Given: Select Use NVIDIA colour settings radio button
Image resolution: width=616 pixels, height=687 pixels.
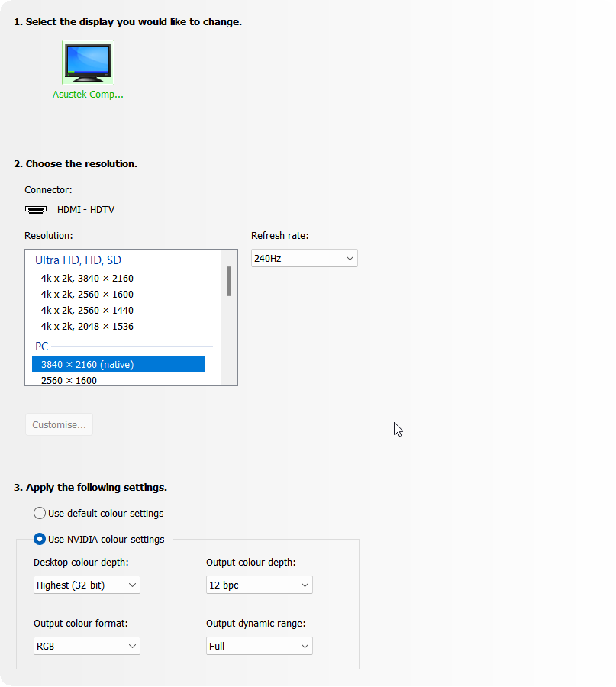Looking at the screenshot, I should click(40, 539).
